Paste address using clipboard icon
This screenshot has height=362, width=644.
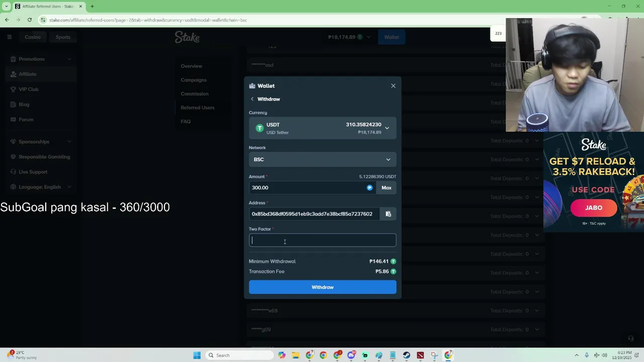pos(388,214)
